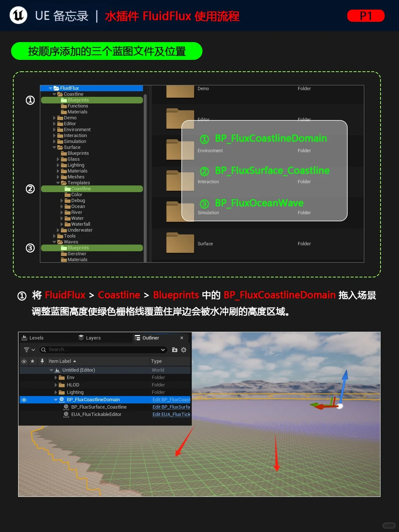Switch to the Layers tab
The width and height of the screenshot is (399, 532).
[x=93, y=338]
